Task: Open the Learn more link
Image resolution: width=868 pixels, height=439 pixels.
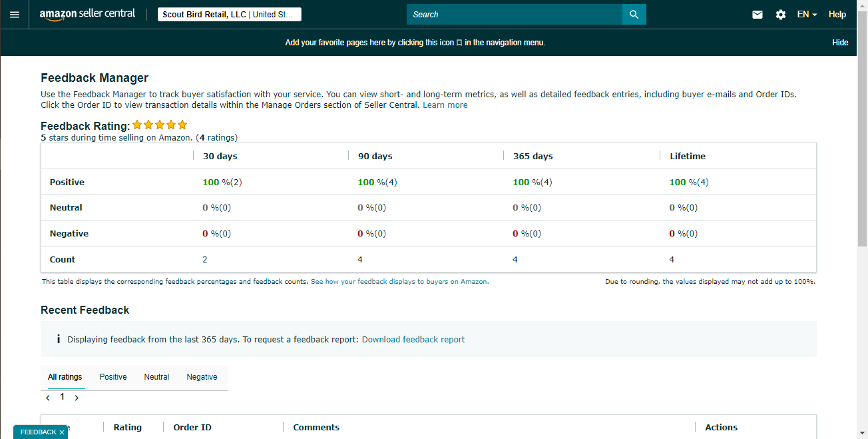Action: (x=445, y=105)
